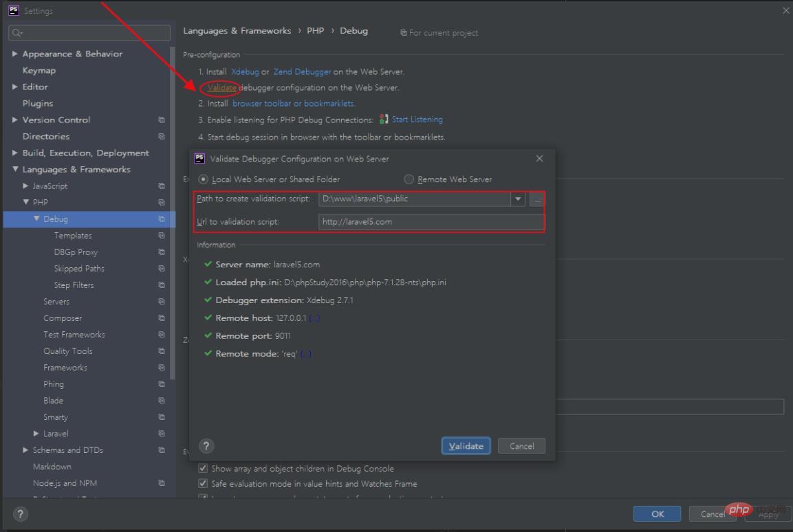Click the project-level icon beside DBGp Proxy
Image resolution: width=793 pixels, height=532 pixels.
[x=162, y=252]
